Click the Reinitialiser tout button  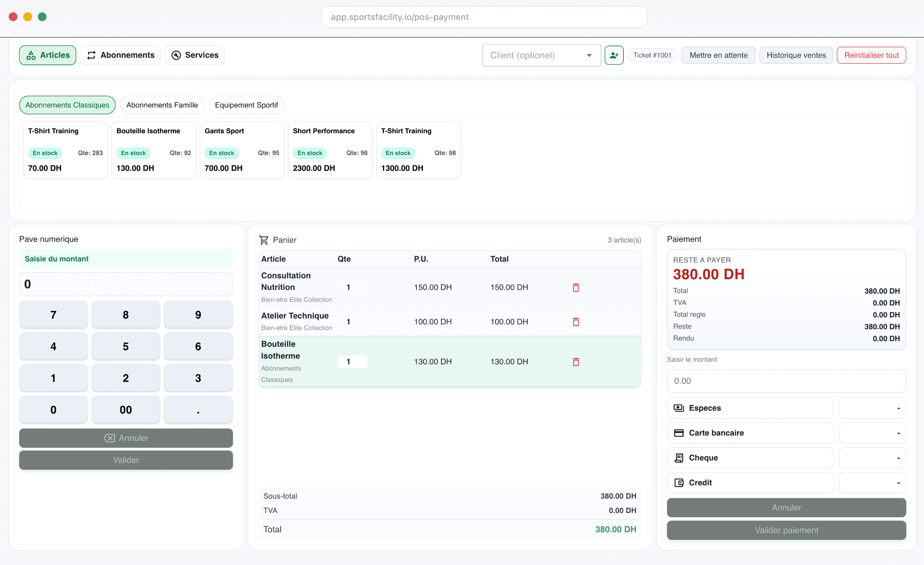[871, 55]
